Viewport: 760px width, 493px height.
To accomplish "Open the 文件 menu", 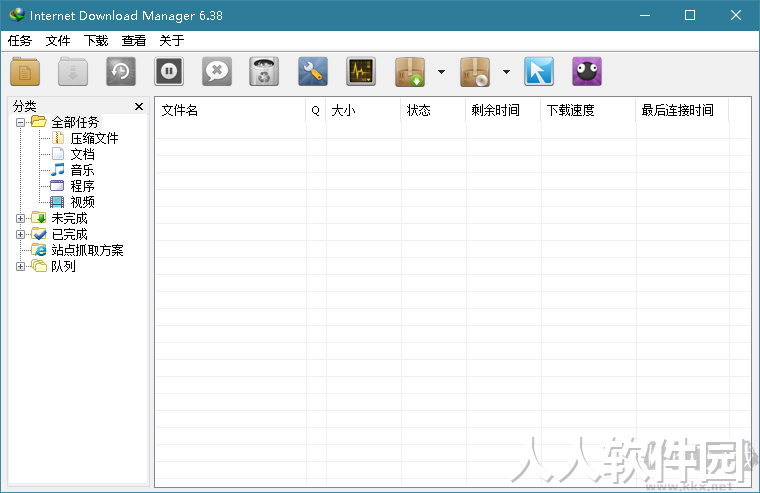I will (58, 41).
